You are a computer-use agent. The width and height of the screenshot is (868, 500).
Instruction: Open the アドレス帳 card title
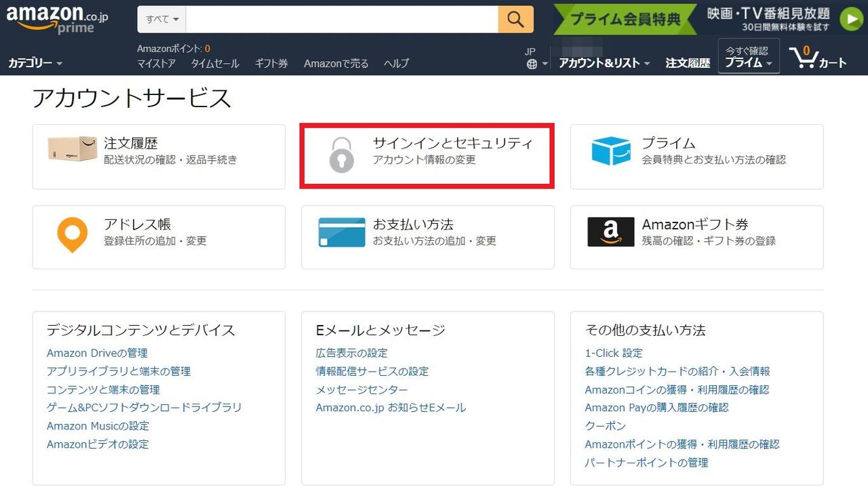pos(137,225)
